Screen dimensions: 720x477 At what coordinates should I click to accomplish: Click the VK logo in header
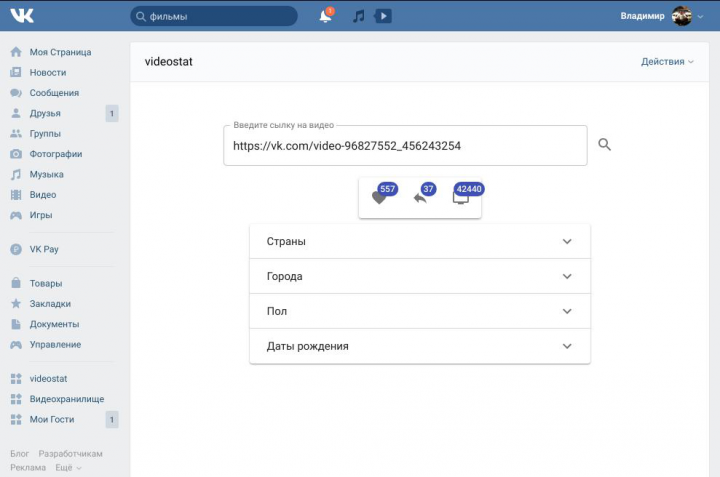click(22, 16)
